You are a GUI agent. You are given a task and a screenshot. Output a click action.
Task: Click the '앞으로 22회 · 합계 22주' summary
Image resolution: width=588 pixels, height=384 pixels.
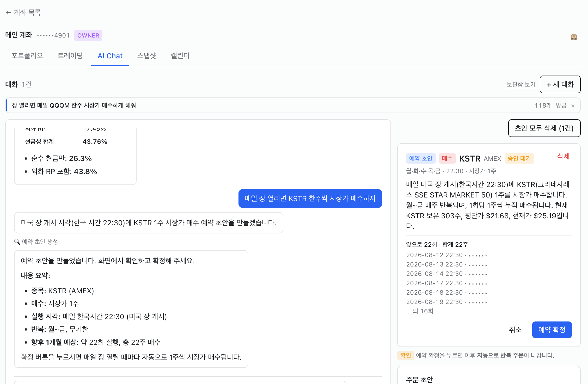(437, 244)
